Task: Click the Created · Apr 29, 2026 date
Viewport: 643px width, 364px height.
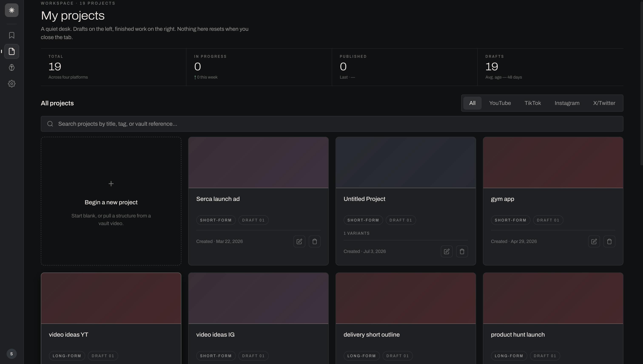Action: coord(514,241)
